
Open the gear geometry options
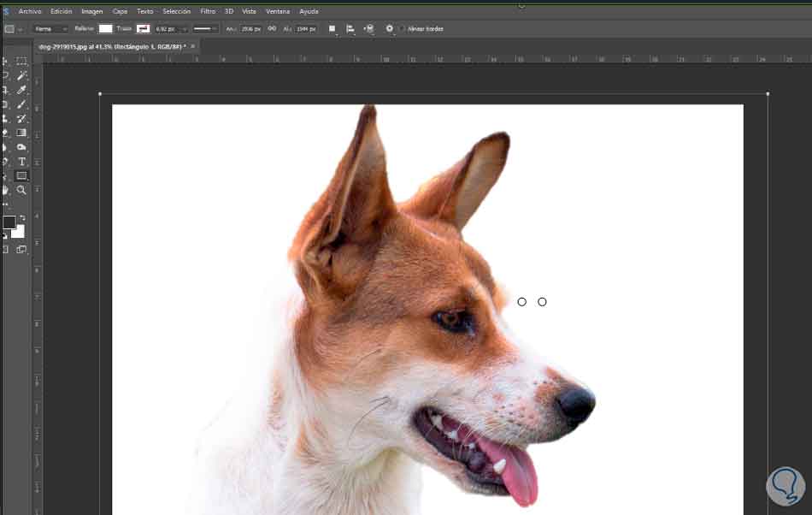[390, 29]
